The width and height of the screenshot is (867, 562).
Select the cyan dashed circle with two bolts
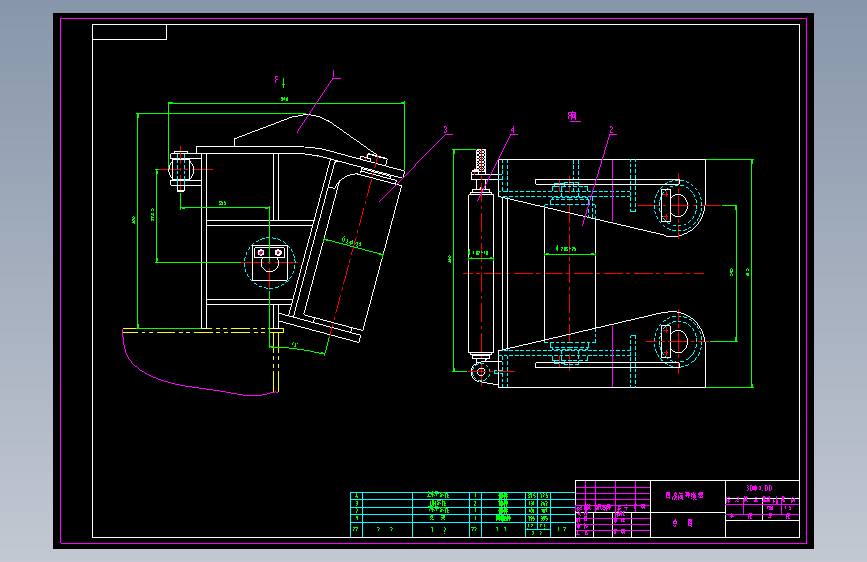click(270, 263)
